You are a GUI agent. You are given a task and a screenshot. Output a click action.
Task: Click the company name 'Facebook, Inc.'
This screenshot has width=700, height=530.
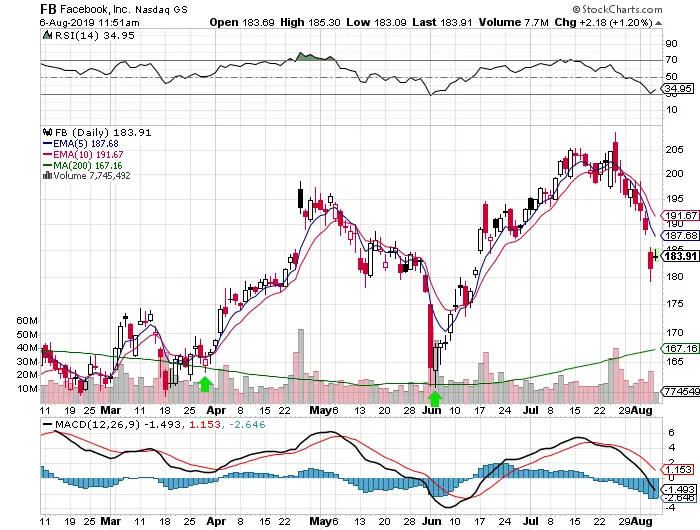96,9
